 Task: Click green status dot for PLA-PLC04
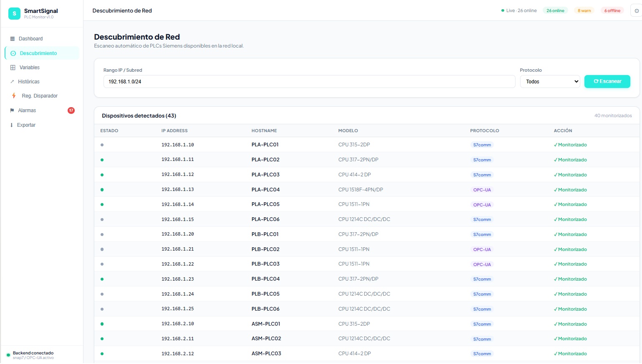(102, 190)
